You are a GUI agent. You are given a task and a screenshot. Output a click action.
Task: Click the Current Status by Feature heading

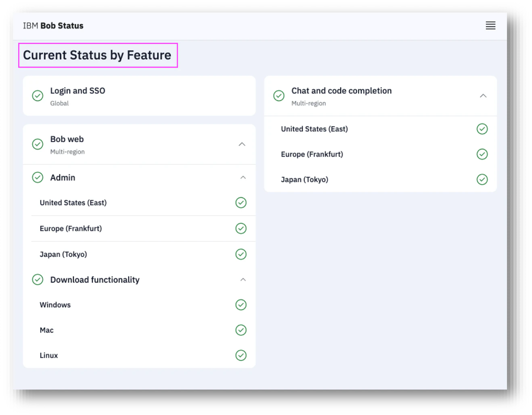point(97,55)
